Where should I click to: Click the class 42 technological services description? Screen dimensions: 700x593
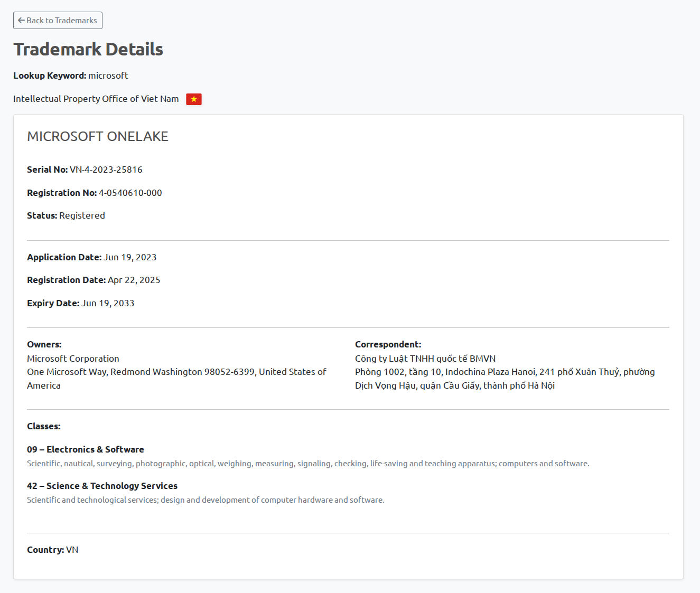[206, 500]
